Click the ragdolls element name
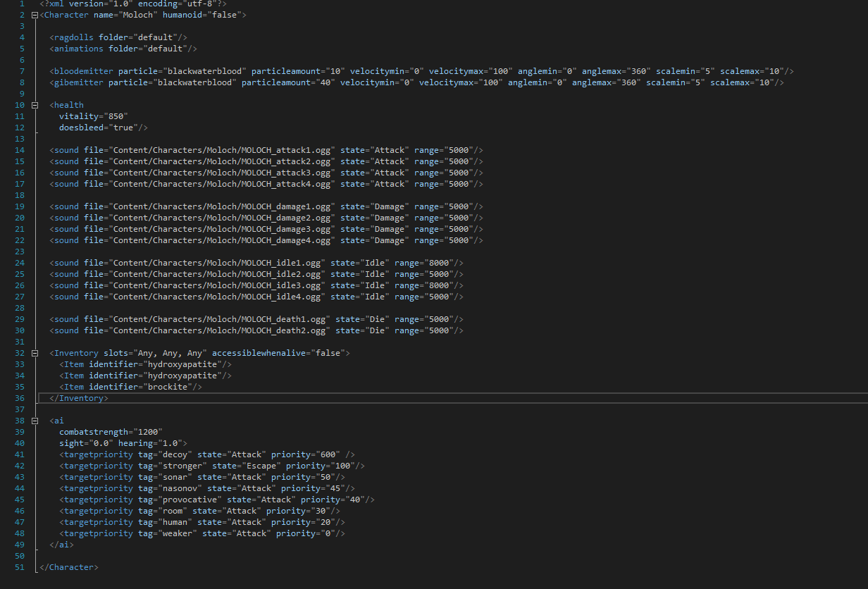 point(74,37)
